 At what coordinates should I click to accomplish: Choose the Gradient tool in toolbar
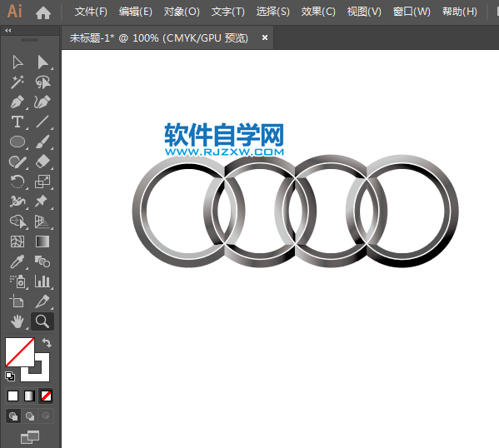click(x=42, y=241)
